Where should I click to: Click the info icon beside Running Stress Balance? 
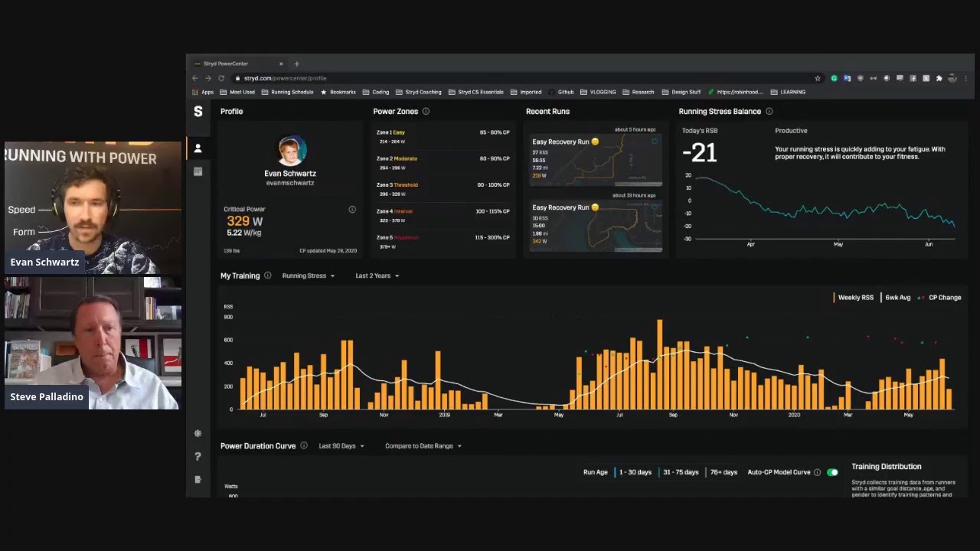(769, 112)
